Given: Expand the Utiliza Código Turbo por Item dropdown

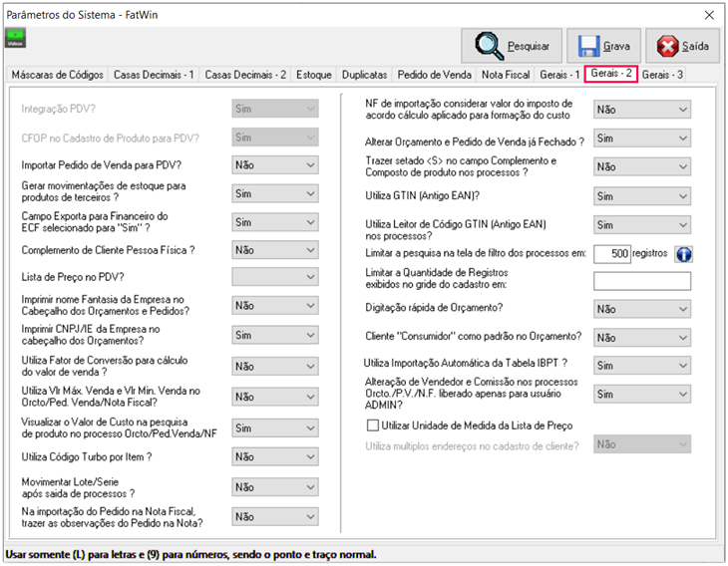Looking at the screenshot, I should [274, 457].
